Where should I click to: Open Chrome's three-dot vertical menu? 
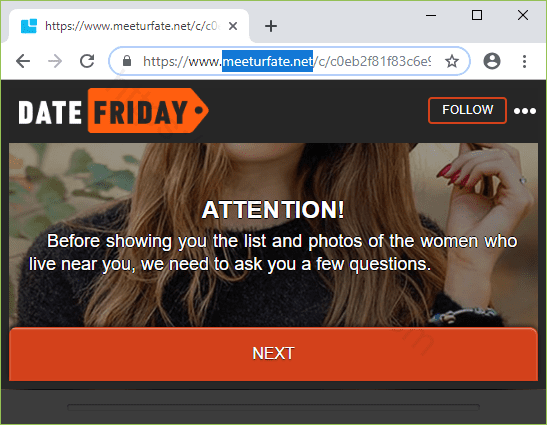524,61
